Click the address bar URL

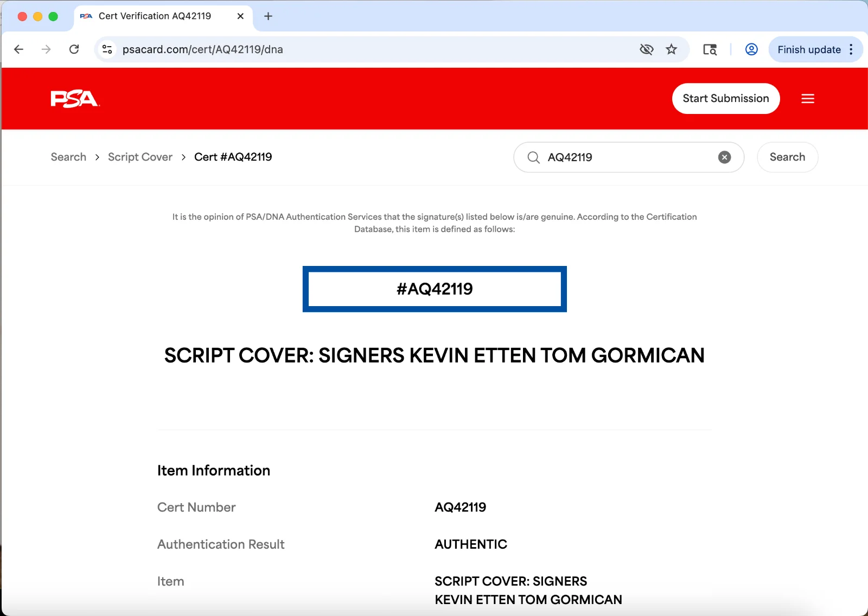[203, 49]
